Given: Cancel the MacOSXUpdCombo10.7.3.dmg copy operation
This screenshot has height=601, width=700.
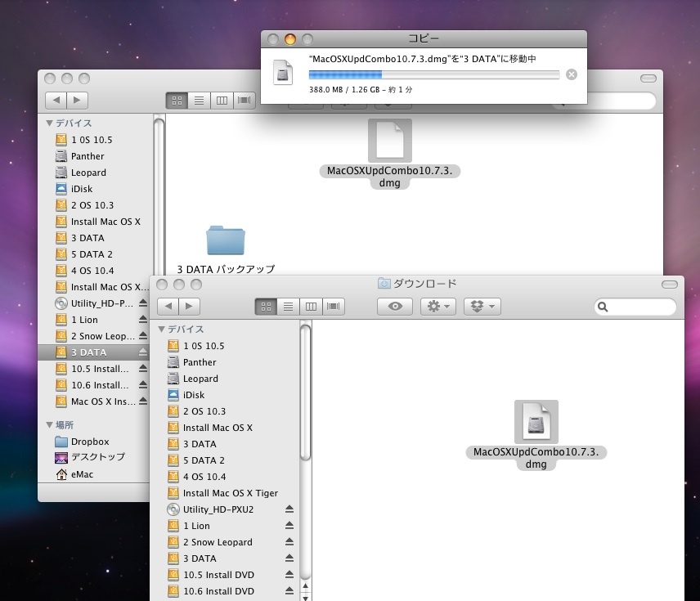Looking at the screenshot, I should point(571,74).
